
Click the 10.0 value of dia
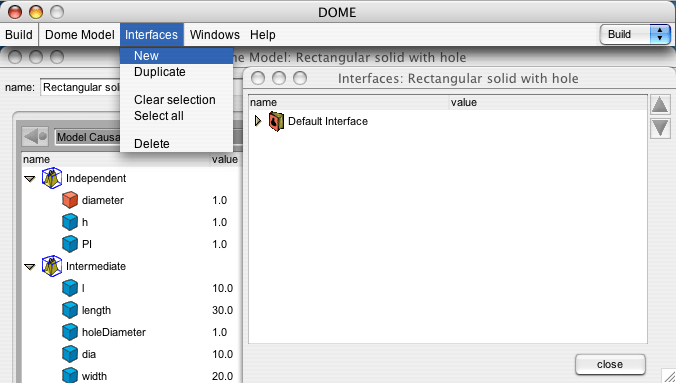[x=222, y=354]
